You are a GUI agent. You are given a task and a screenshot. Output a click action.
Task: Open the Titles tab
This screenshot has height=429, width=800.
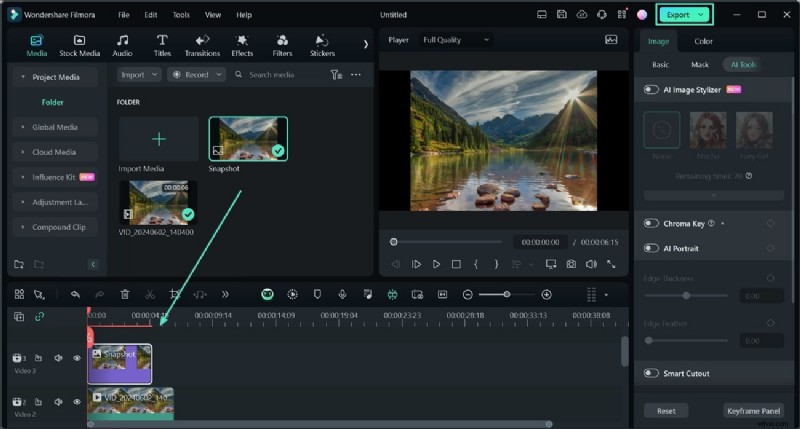coord(162,45)
